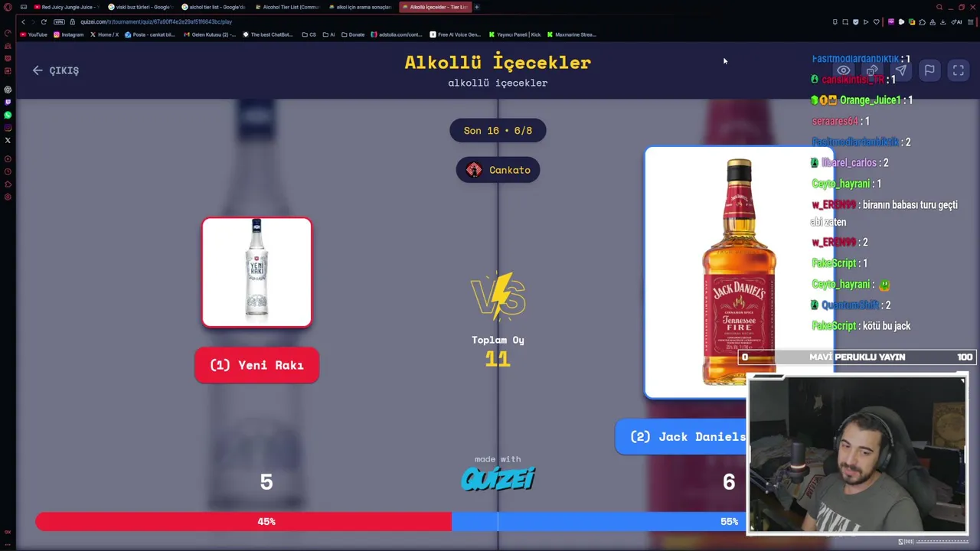Open sidebar settings gear icon
This screenshot has height=551, width=980.
pyautogui.click(x=8, y=197)
